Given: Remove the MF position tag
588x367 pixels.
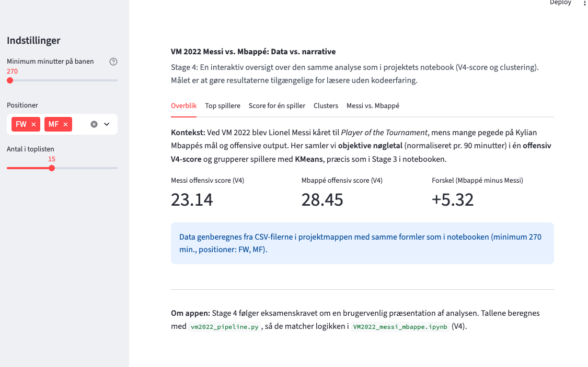Looking at the screenshot, I should 66,124.
